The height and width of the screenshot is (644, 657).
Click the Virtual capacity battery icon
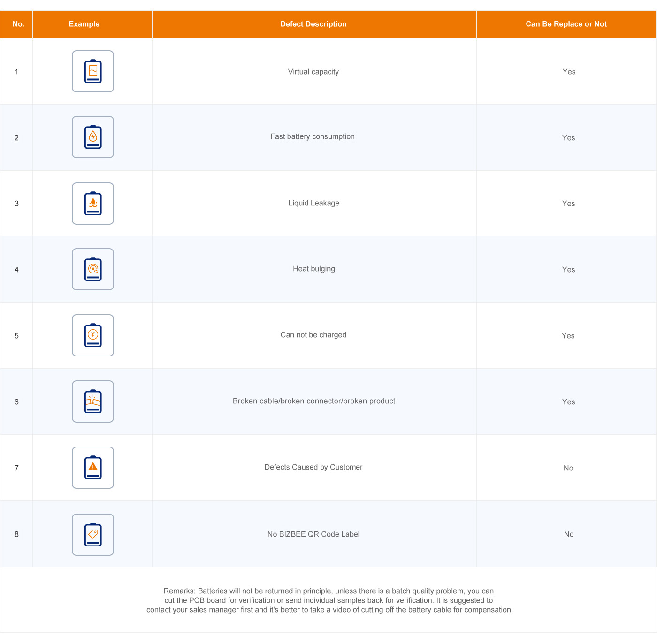[93, 71]
